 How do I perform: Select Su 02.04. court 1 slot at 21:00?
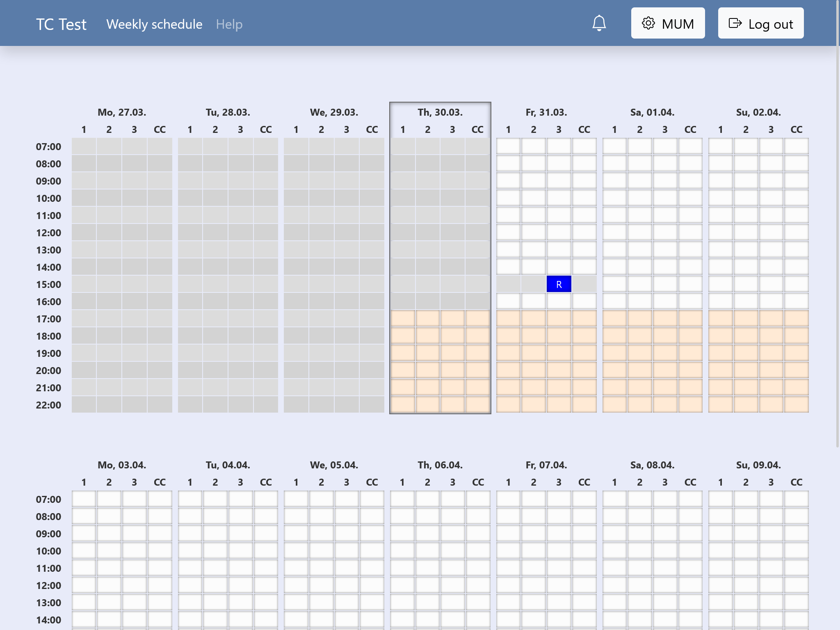click(x=721, y=388)
